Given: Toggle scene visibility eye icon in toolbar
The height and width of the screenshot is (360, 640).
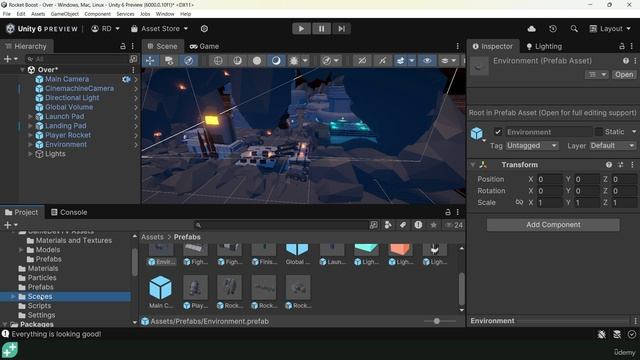Looking at the screenshot, I should coord(427,61).
